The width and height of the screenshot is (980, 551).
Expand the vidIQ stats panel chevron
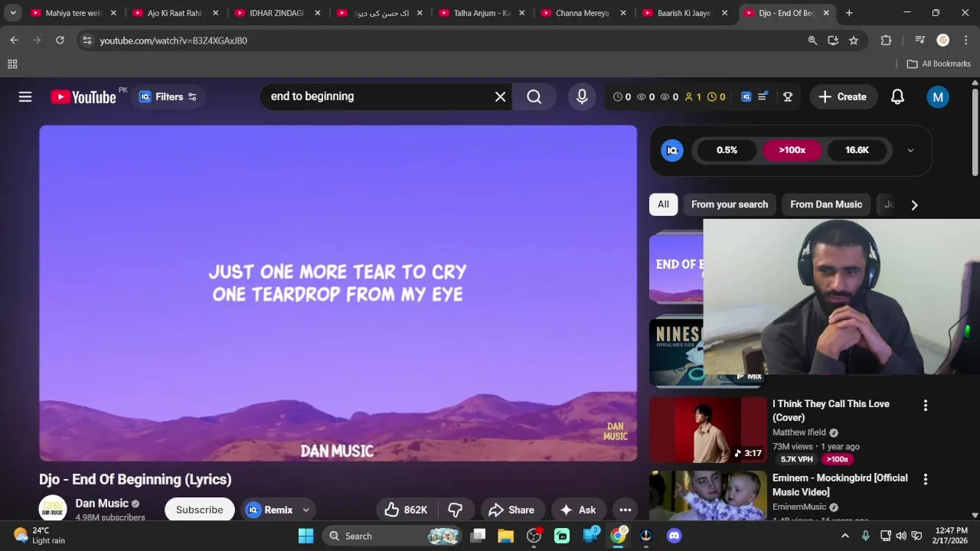[910, 150]
